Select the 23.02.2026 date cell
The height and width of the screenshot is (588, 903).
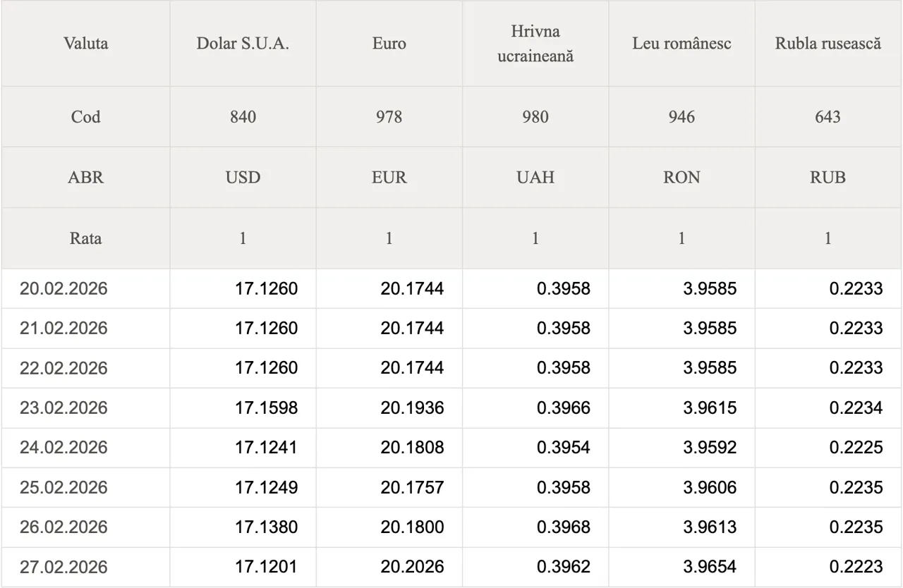pos(63,408)
